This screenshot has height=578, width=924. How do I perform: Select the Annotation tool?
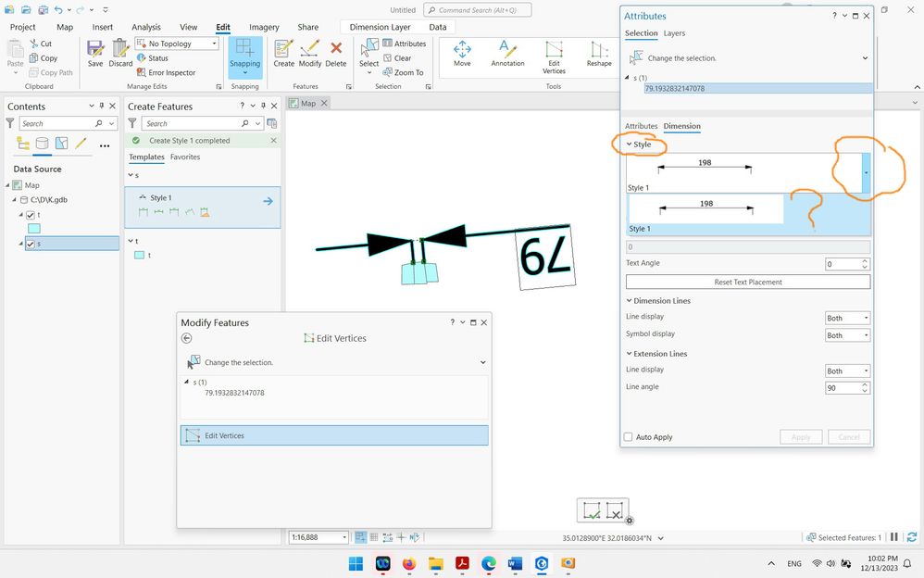507,53
